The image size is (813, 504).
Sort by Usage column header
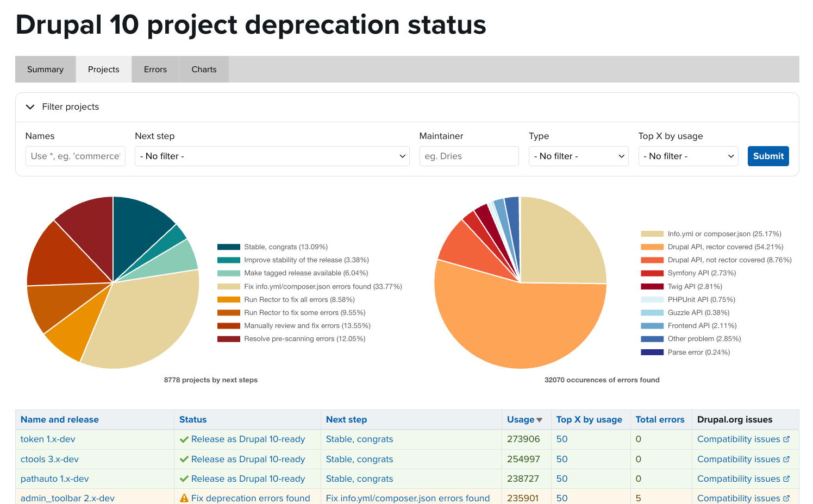pyautogui.click(x=521, y=420)
